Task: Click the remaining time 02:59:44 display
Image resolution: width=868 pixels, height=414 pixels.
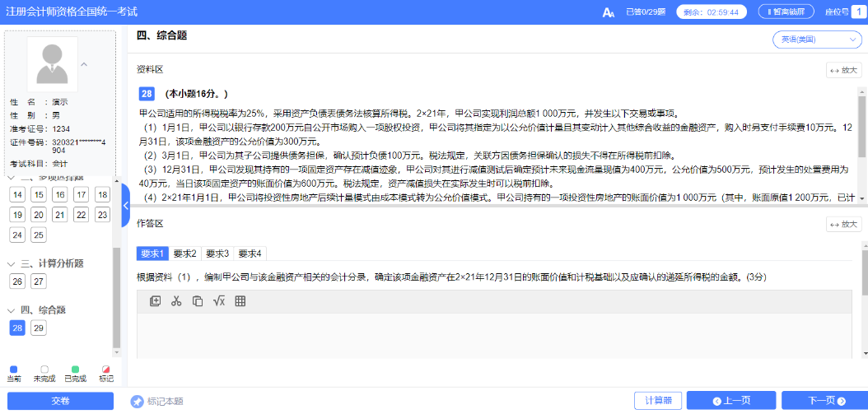Action: pos(711,12)
